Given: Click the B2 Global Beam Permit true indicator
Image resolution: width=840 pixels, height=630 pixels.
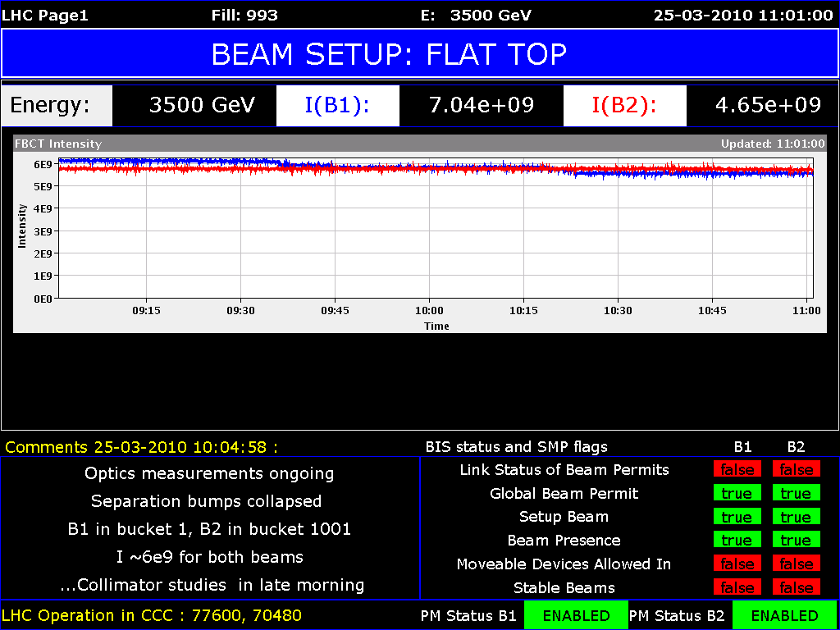Looking at the screenshot, I should click(x=795, y=493).
